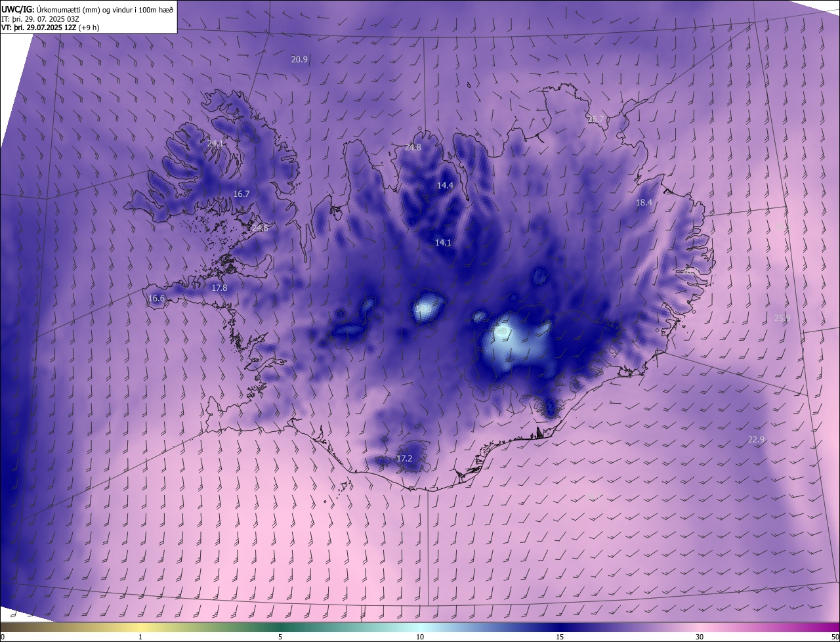Click the 22.9 value in the southeast sea
This screenshot has height=642, width=840.
(x=756, y=440)
